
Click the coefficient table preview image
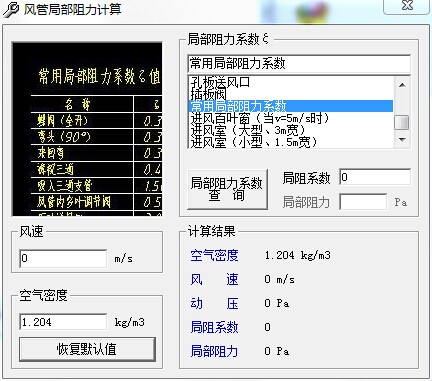[87, 129]
